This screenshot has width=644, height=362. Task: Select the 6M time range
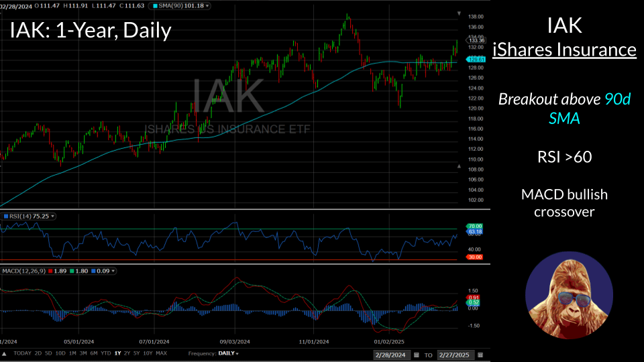point(94,353)
